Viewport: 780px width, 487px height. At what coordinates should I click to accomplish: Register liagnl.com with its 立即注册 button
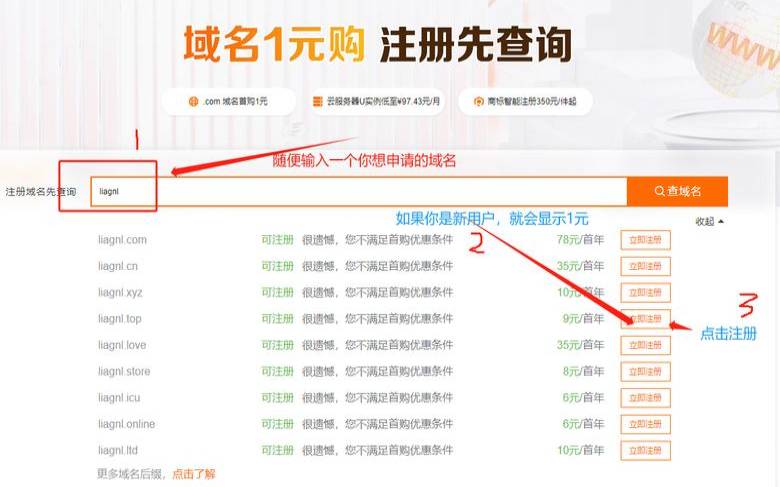click(x=645, y=240)
